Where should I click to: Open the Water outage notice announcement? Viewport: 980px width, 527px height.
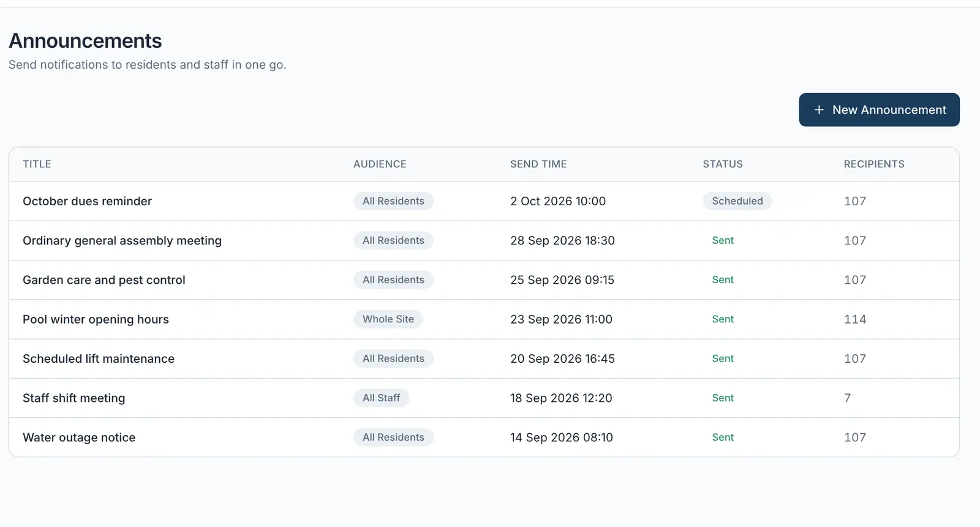pos(79,438)
